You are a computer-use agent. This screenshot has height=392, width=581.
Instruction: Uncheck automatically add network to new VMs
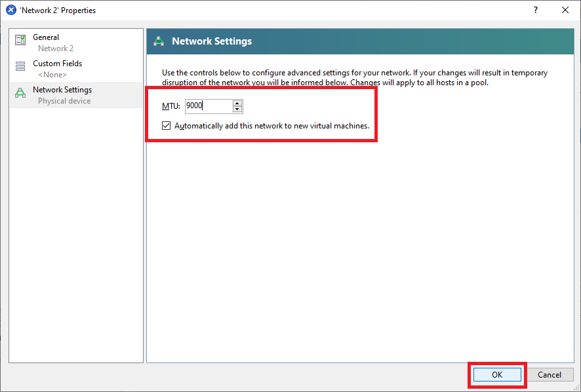pos(167,126)
